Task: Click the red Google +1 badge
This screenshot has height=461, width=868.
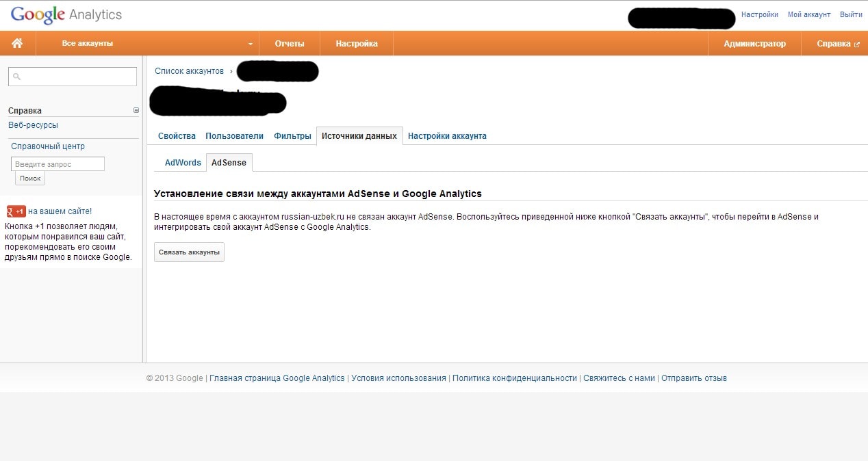Action: (x=16, y=211)
